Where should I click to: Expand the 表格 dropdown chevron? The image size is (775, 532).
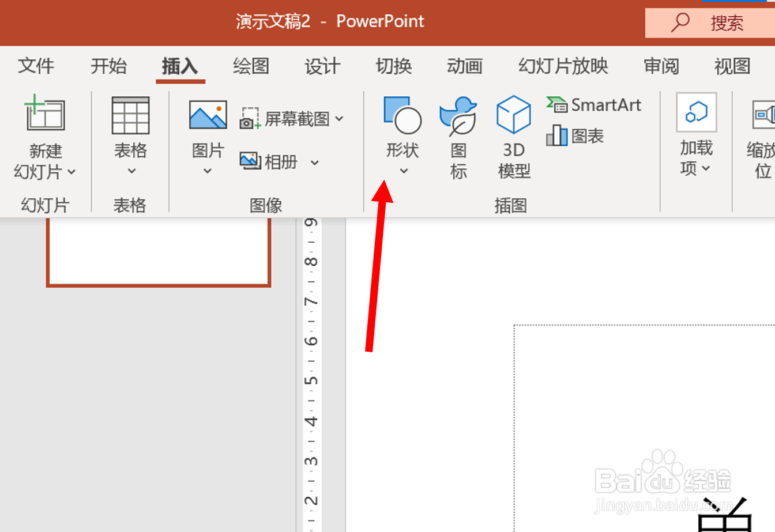tap(131, 171)
